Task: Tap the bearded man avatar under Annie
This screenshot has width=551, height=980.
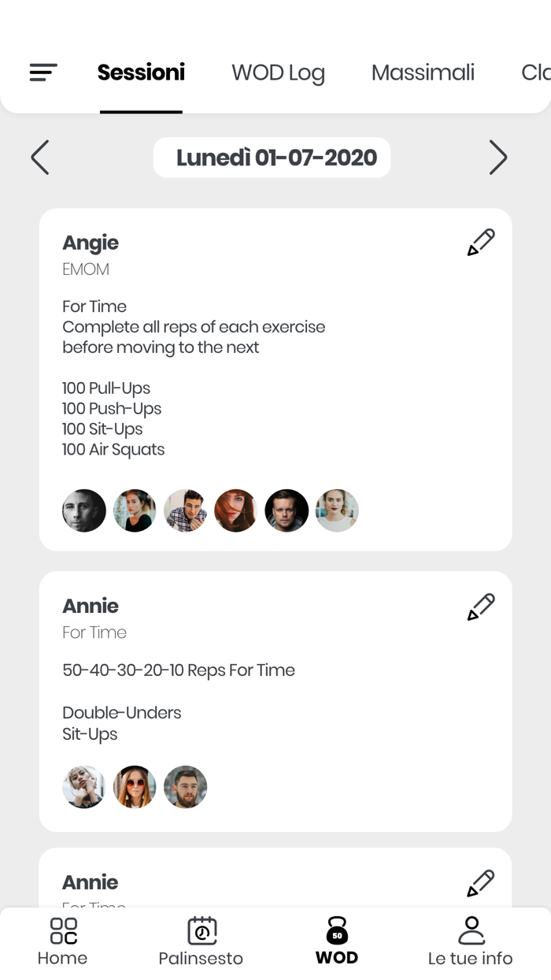Action: coord(185,786)
